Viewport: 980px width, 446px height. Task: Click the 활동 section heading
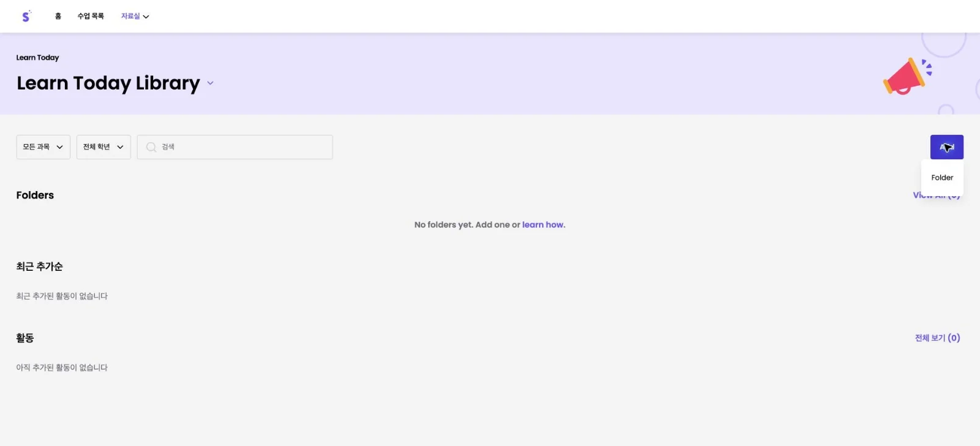click(x=25, y=338)
